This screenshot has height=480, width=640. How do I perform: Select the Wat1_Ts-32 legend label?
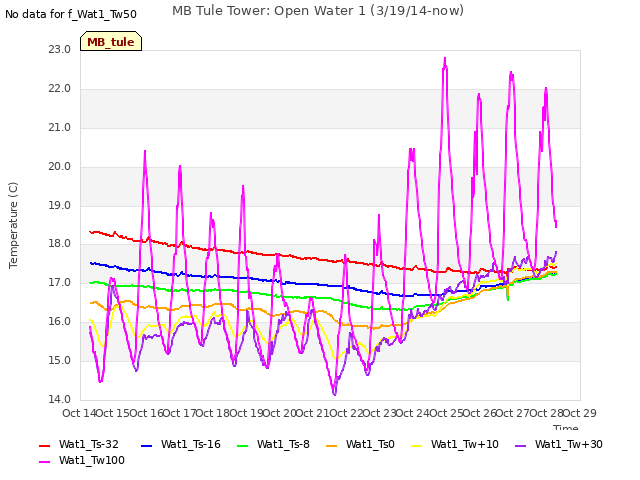89,444
